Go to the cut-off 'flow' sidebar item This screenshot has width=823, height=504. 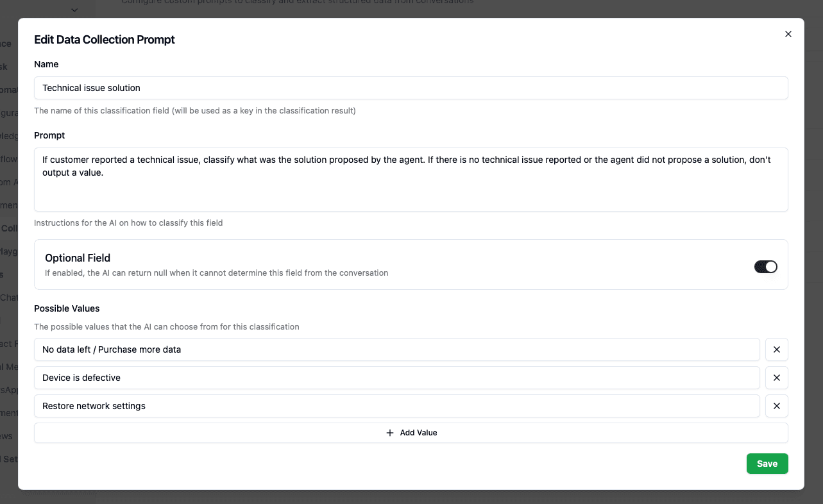9,159
